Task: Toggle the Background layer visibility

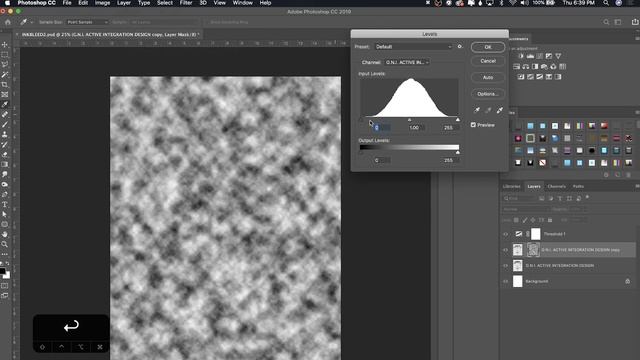Action: pyautogui.click(x=506, y=281)
